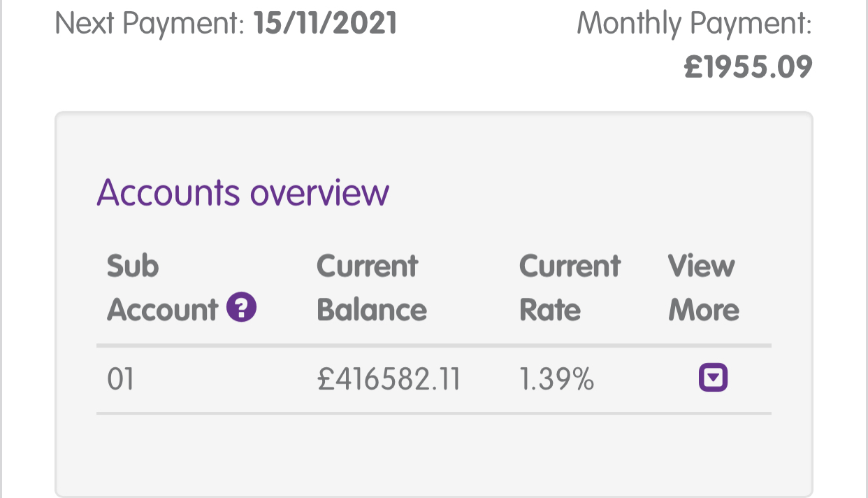868x498 pixels.
Task: Click the word Account beside help icon
Action: [x=163, y=309]
